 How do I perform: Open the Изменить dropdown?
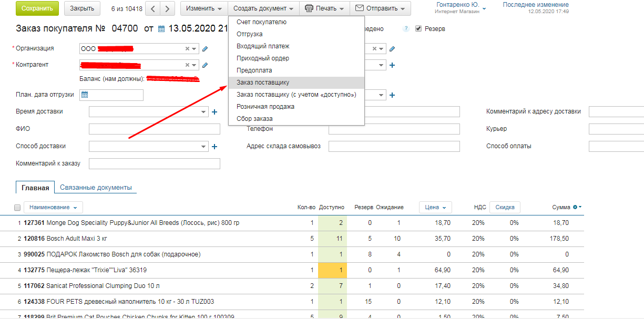tap(204, 8)
